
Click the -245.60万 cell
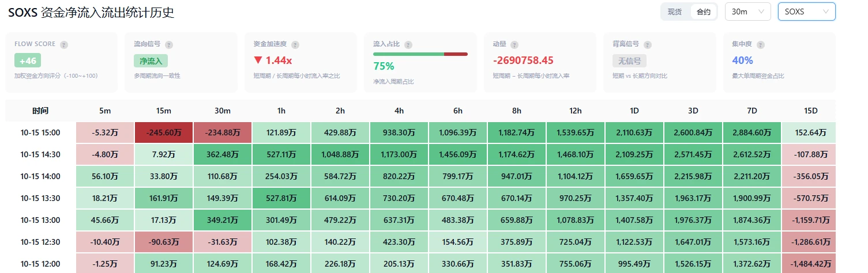tap(164, 132)
